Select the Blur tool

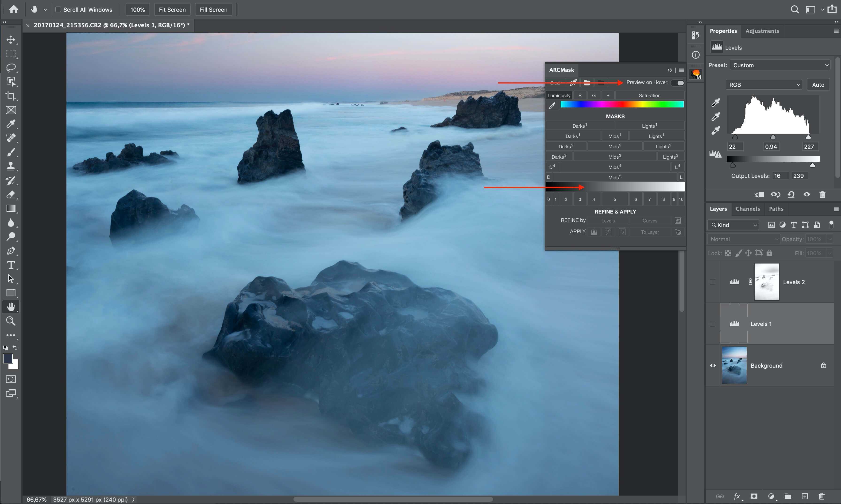[11, 222]
